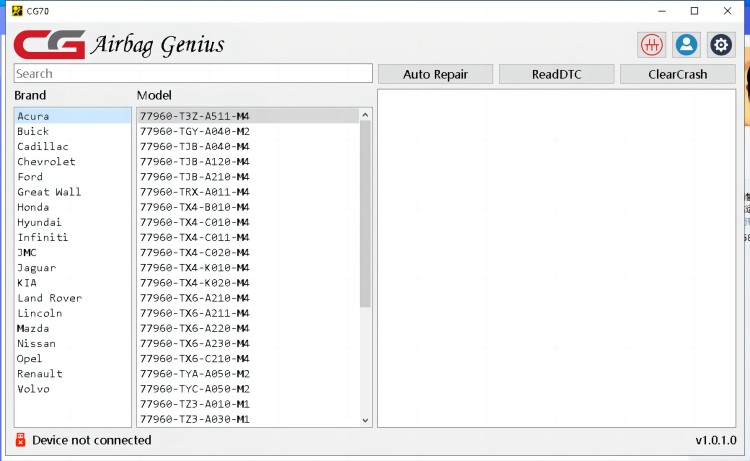Select Buick in the Brand list
The height and width of the screenshot is (461, 750).
[x=73, y=131]
